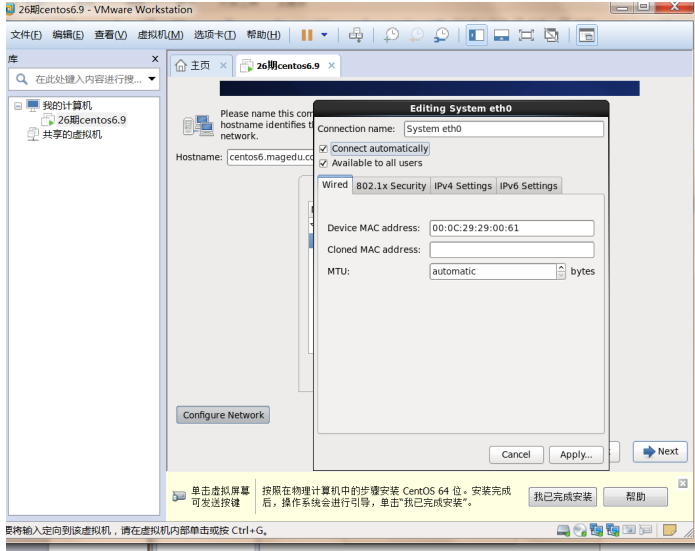Select 我的计算机 in the library
Viewport: 695px width, 551px height.
67,106
